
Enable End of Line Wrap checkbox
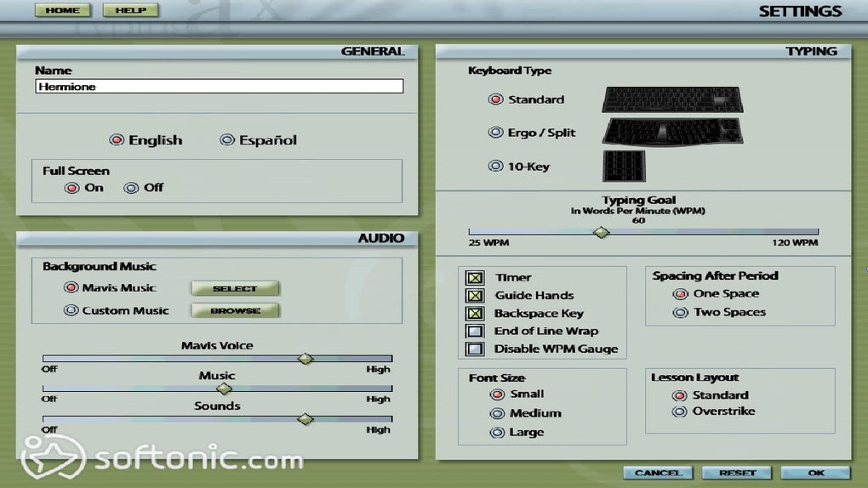click(475, 331)
